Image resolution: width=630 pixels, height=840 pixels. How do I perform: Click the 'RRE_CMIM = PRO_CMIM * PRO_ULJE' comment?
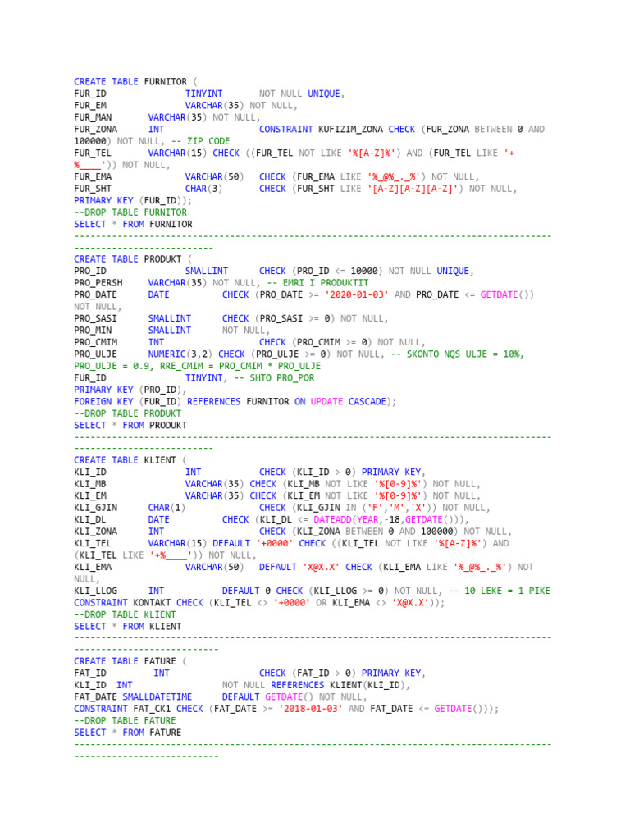coord(240,366)
